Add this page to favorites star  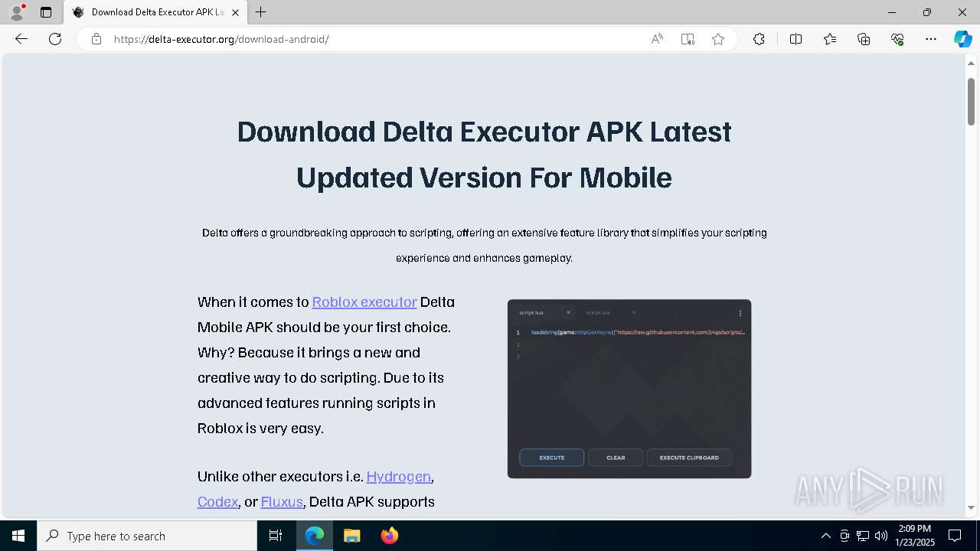coord(718,39)
